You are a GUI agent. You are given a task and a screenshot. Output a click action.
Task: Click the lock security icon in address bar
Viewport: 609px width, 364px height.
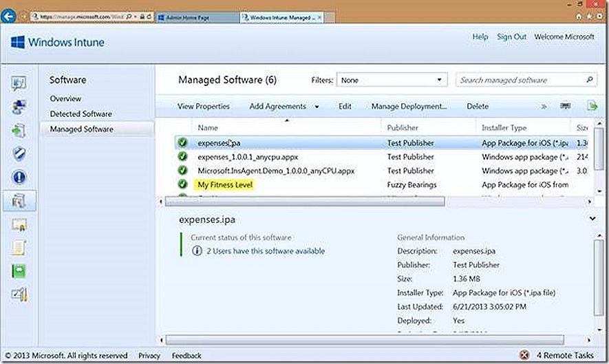pyautogui.click(x=142, y=17)
